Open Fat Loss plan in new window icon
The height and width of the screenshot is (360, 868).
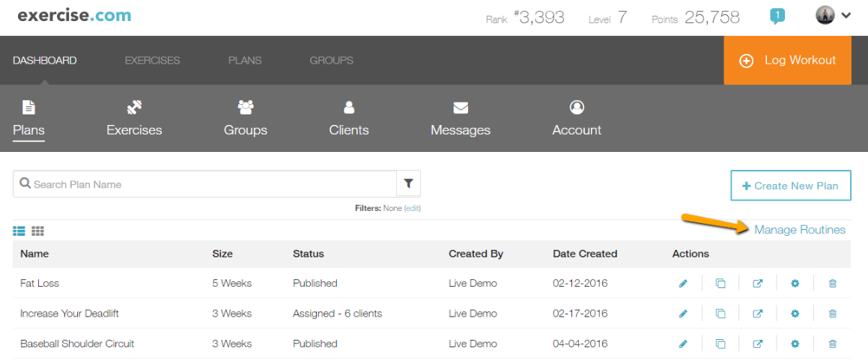(757, 284)
